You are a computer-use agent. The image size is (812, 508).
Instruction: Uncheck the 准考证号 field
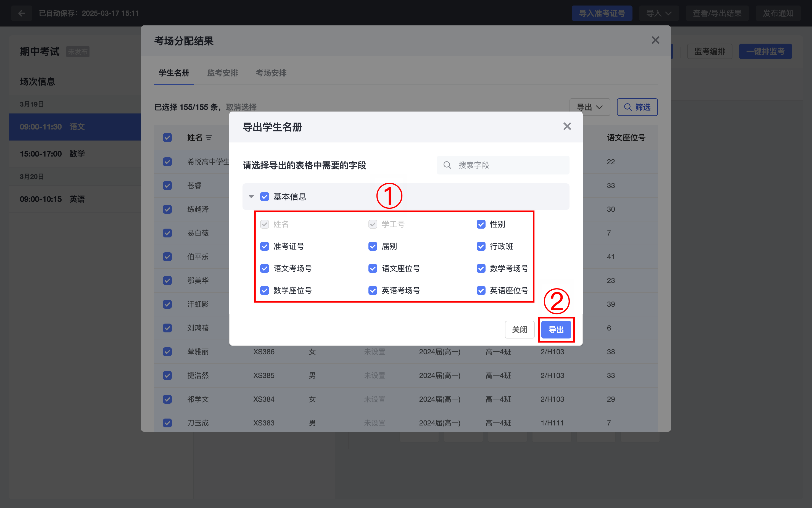[265, 246]
